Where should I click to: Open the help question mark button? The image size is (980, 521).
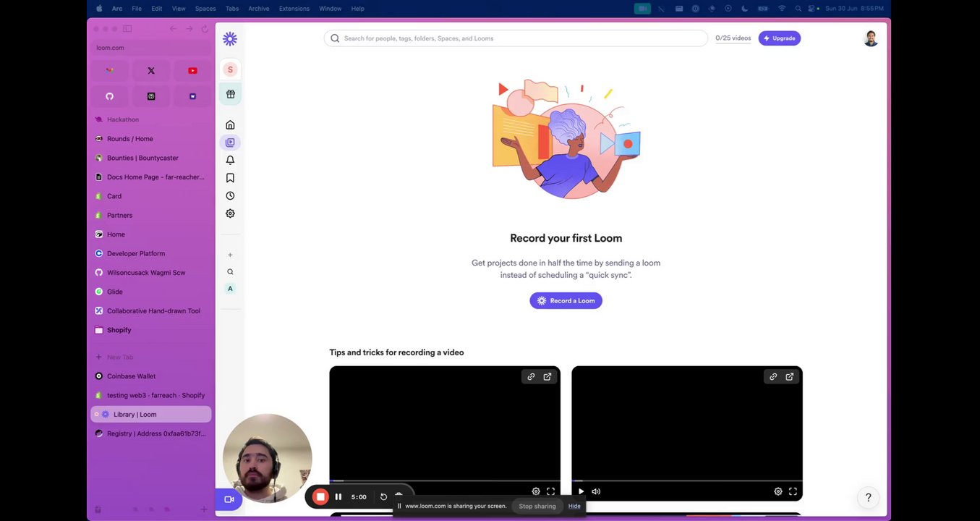pyautogui.click(x=868, y=497)
